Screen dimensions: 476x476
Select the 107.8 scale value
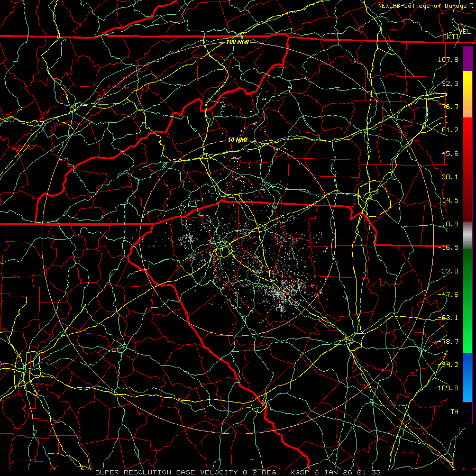click(x=448, y=59)
